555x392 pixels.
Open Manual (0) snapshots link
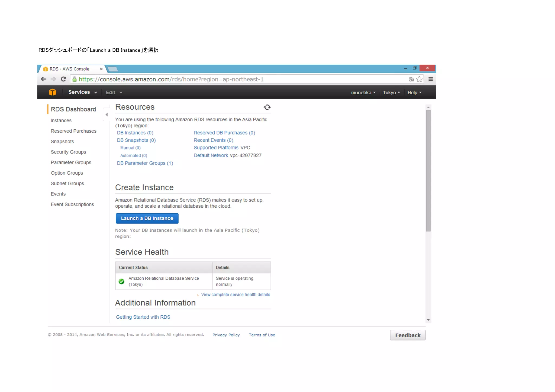[x=130, y=148]
